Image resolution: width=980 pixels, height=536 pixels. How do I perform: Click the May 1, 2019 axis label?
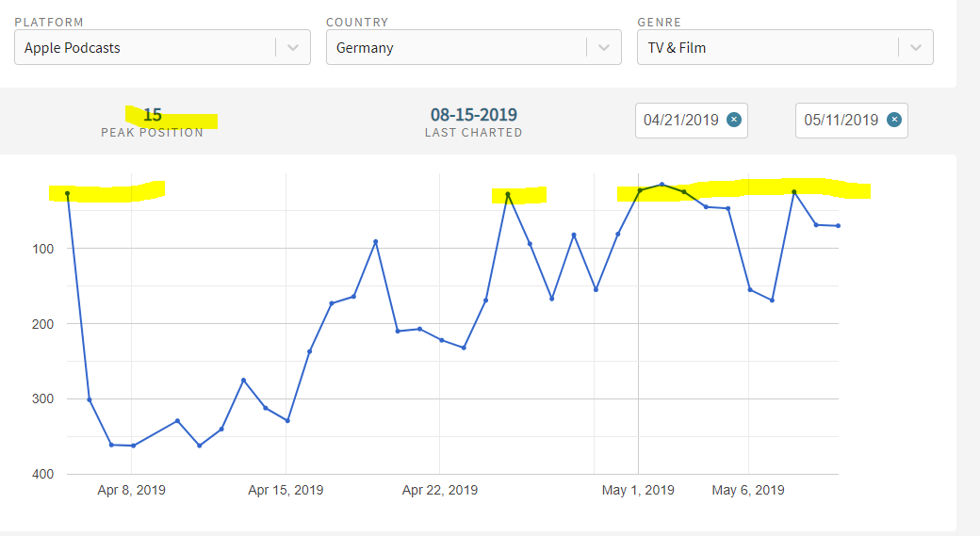pyautogui.click(x=638, y=490)
